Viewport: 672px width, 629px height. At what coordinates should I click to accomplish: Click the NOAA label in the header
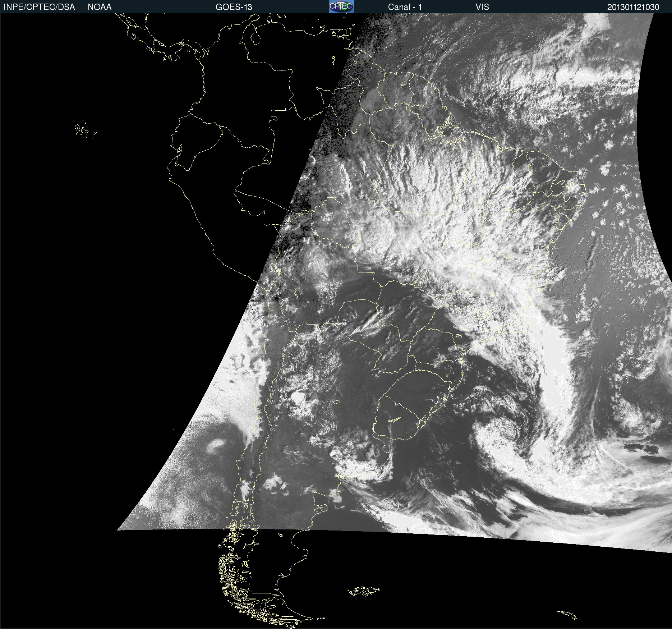click(x=100, y=7)
